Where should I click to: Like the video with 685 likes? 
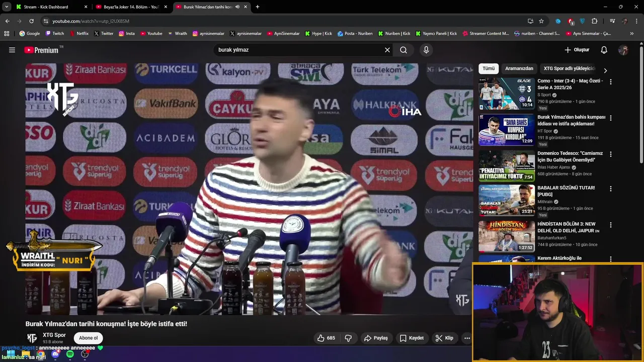pos(326,338)
